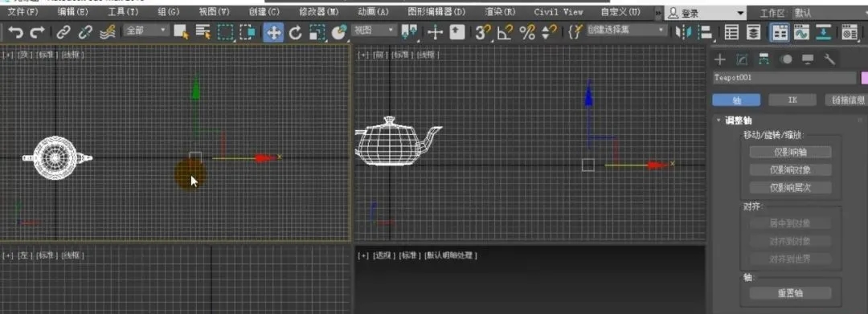This screenshot has width=868, height=314.
Task: Select the Rotate tool in the toolbar
Action: (x=295, y=33)
